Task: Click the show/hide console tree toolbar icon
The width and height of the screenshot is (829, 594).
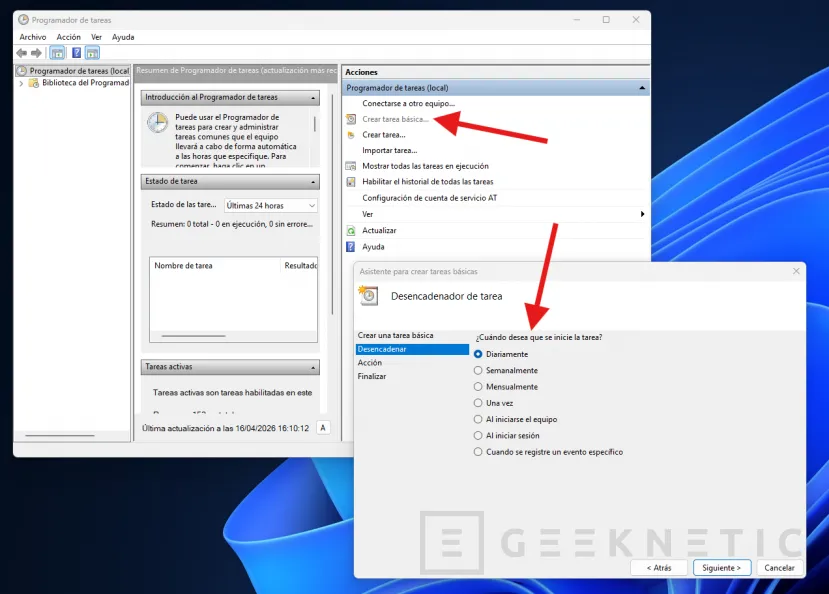Action: (x=57, y=53)
